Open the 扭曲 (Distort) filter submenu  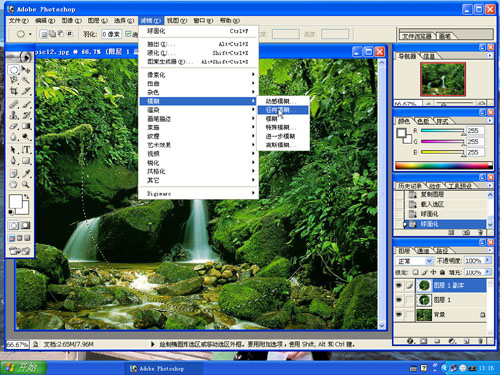198,83
